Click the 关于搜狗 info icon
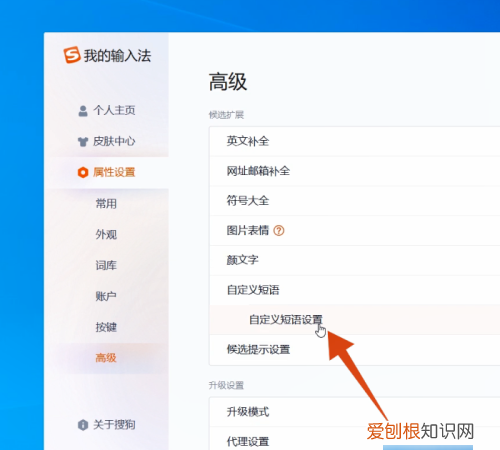Image resolution: width=500 pixels, height=450 pixels. (83, 425)
